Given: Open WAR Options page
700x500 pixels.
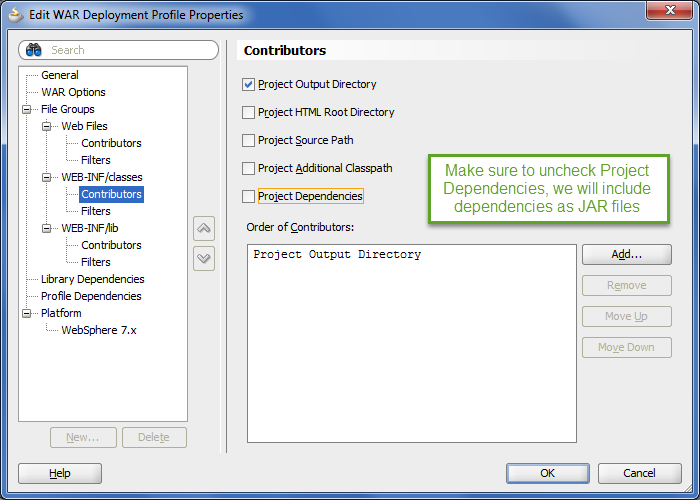Looking at the screenshot, I should pos(73,92).
